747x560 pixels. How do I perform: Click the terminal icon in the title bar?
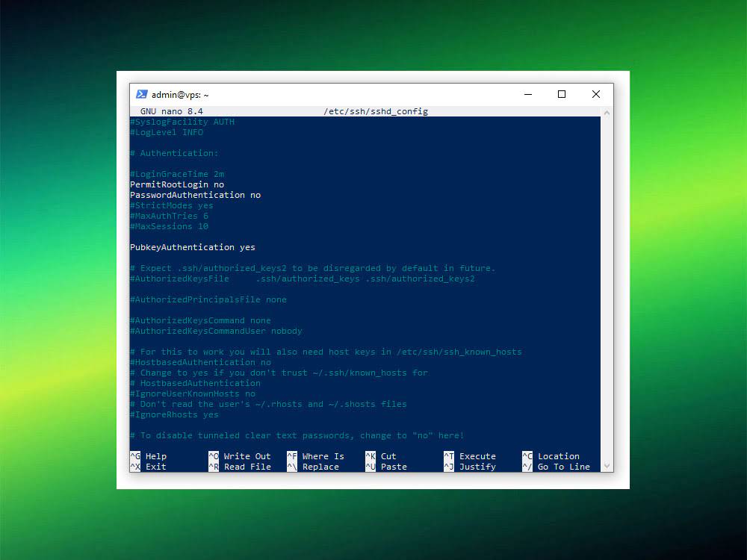[x=142, y=94]
